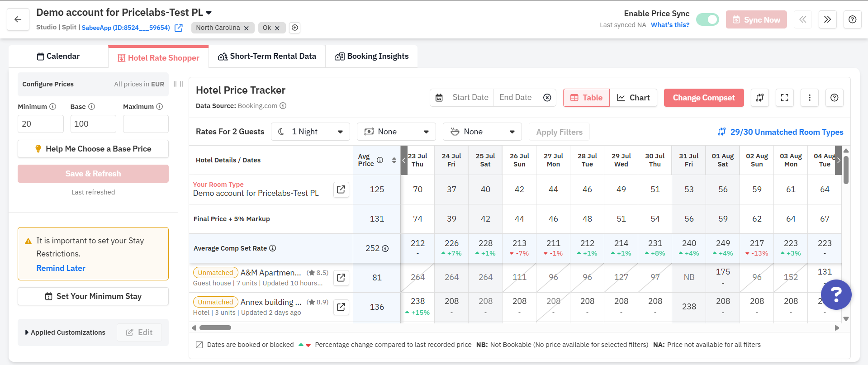Open Your Room Type external link
The width and height of the screenshot is (868, 365).
pyautogui.click(x=341, y=190)
